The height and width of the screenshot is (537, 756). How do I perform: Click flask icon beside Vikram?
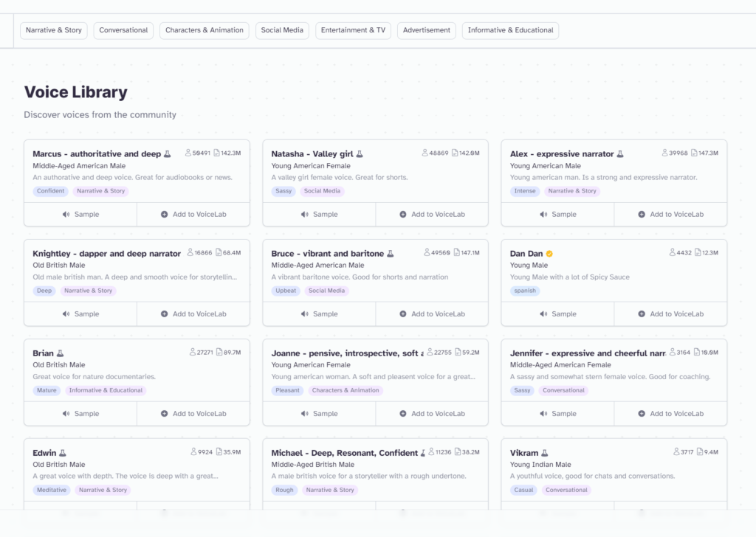[544, 453]
